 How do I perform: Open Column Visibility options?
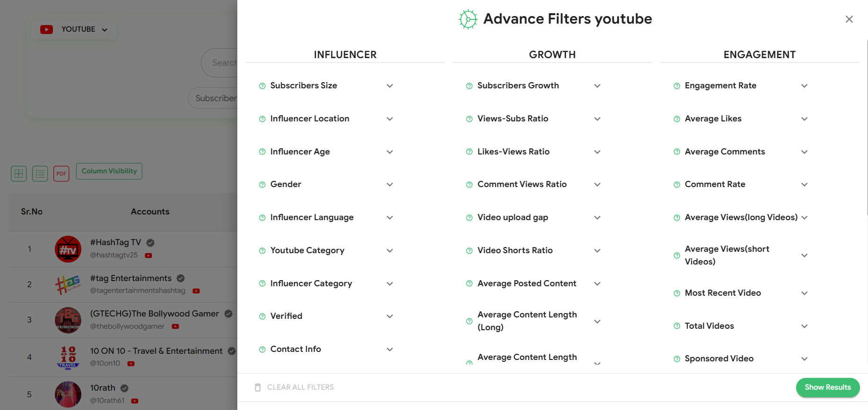coord(109,171)
